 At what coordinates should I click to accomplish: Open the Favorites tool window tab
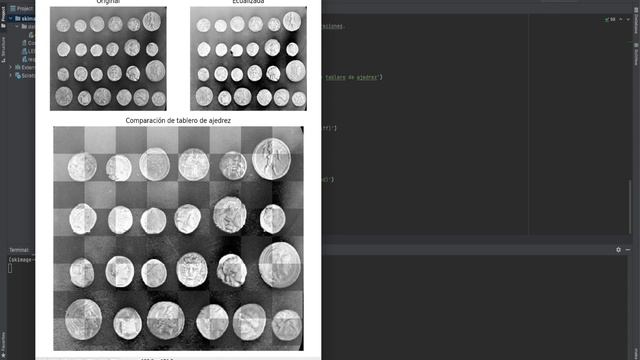tap(3, 345)
